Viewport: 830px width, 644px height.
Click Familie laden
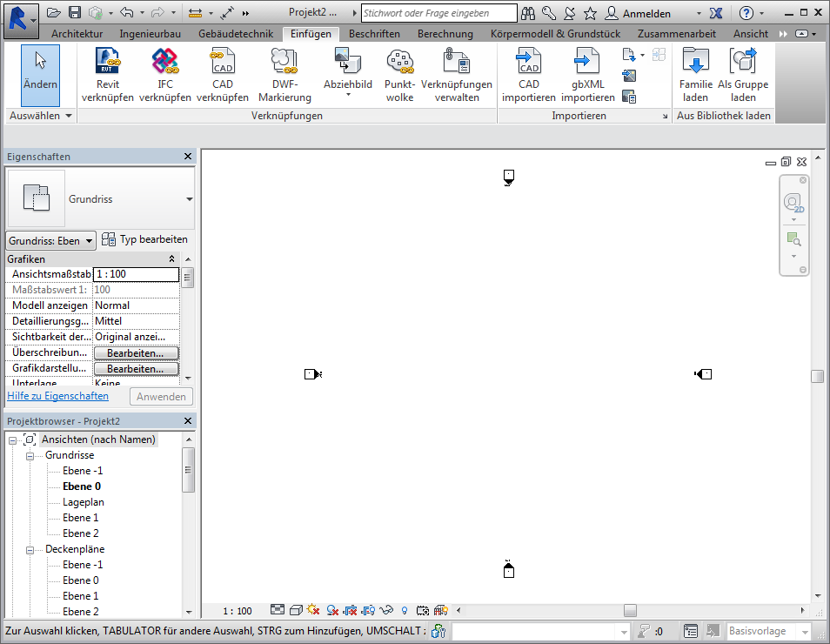tap(695, 75)
